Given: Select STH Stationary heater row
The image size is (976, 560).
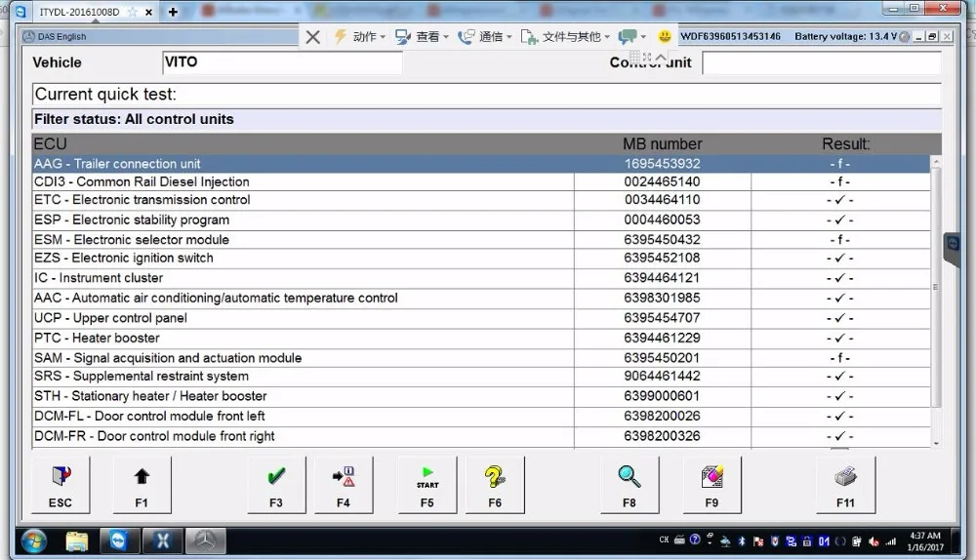Looking at the screenshot, I should [481, 396].
